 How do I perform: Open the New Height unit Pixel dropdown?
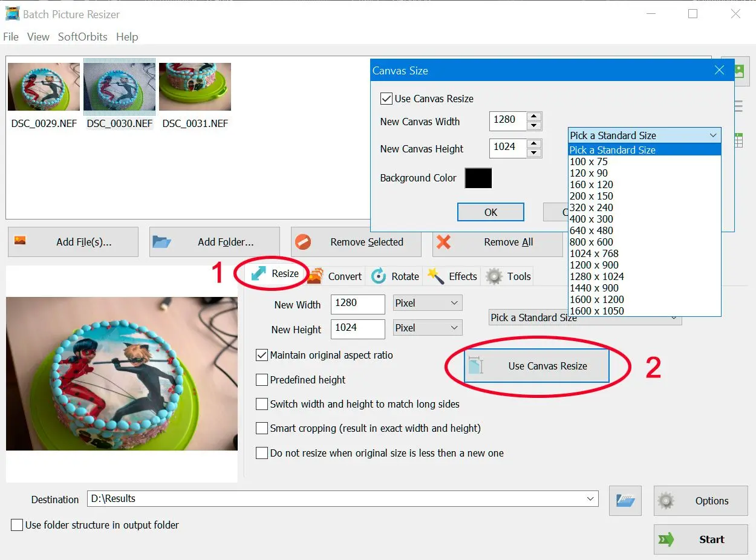coord(428,328)
